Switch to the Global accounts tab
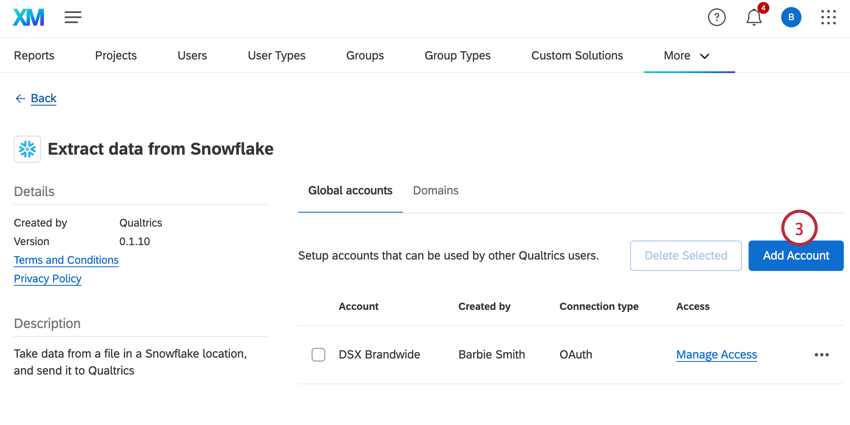 (x=350, y=190)
